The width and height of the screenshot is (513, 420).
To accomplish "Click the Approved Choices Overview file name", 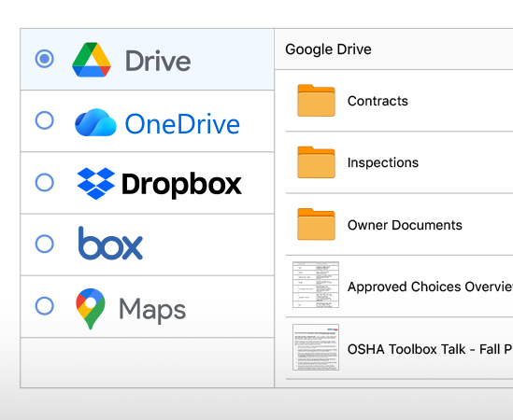I will (x=430, y=287).
